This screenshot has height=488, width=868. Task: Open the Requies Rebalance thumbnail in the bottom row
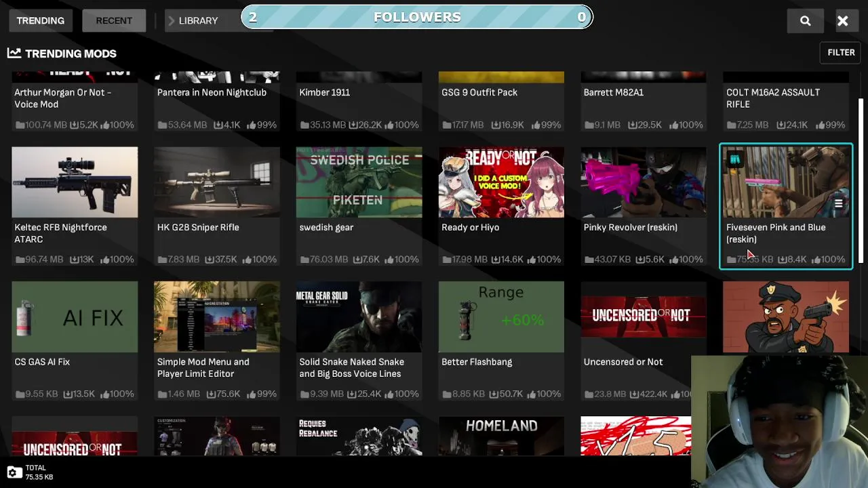click(359, 436)
